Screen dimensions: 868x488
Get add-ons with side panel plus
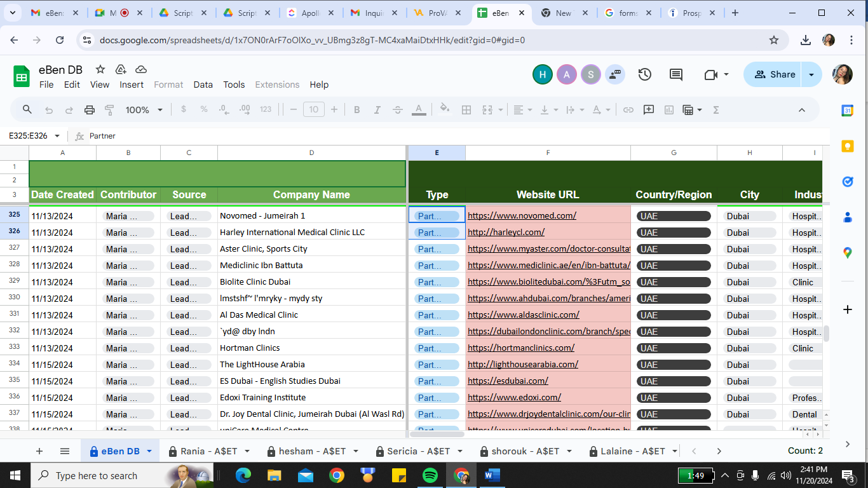(847, 309)
